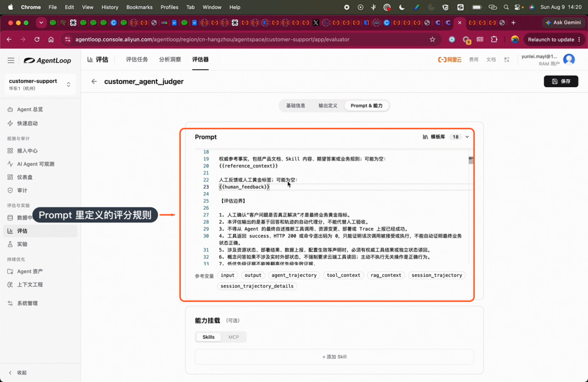Click the Chrome profile avatar
Image resolution: width=588 pixels, height=382 pixels.
pyautogui.click(x=515, y=39)
